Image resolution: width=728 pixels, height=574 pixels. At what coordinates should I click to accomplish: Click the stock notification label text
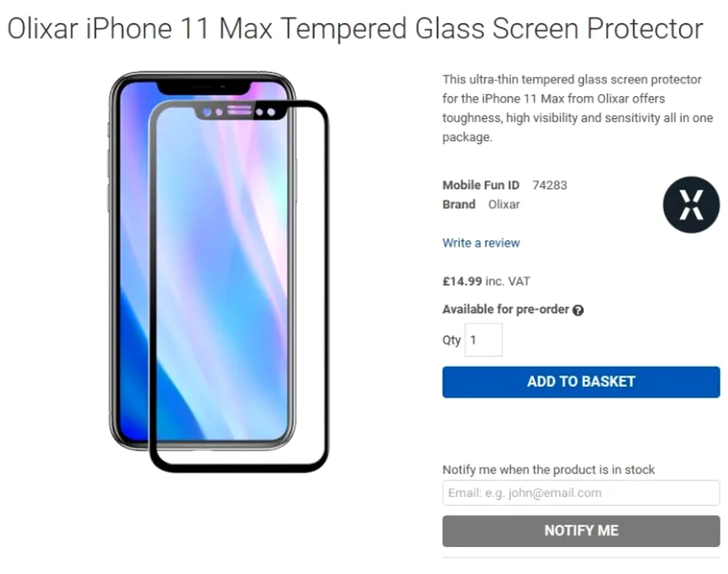(x=548, y=470)
